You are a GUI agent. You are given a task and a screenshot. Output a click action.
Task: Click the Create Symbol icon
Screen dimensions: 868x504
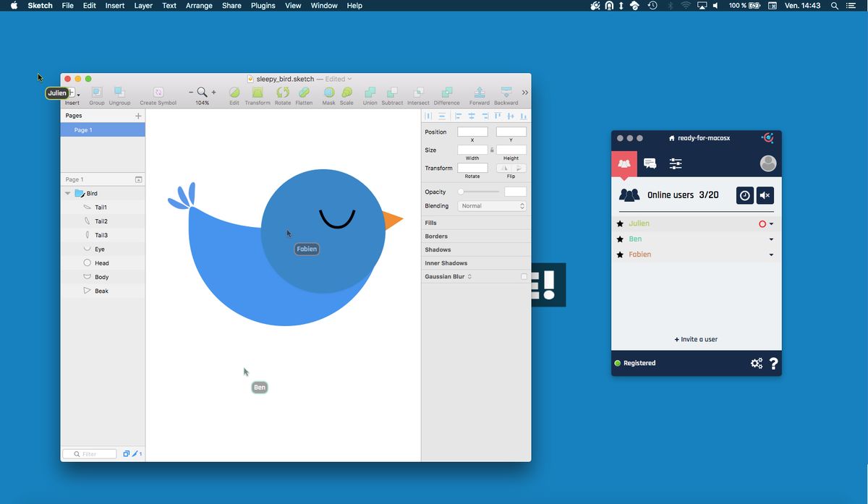click(x=158, y=93)
